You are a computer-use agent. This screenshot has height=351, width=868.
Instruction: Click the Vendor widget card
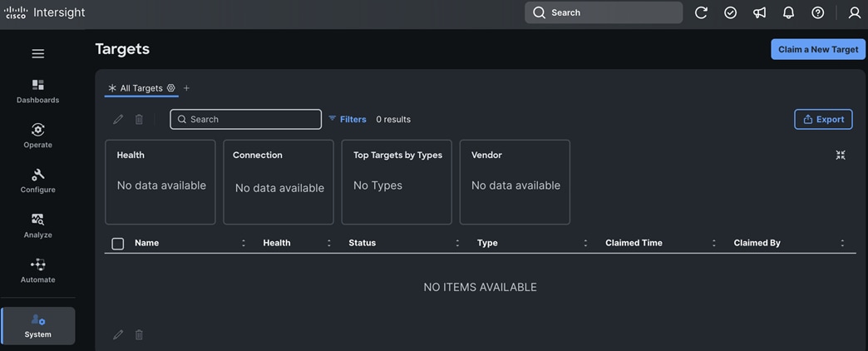pos(515,182)
